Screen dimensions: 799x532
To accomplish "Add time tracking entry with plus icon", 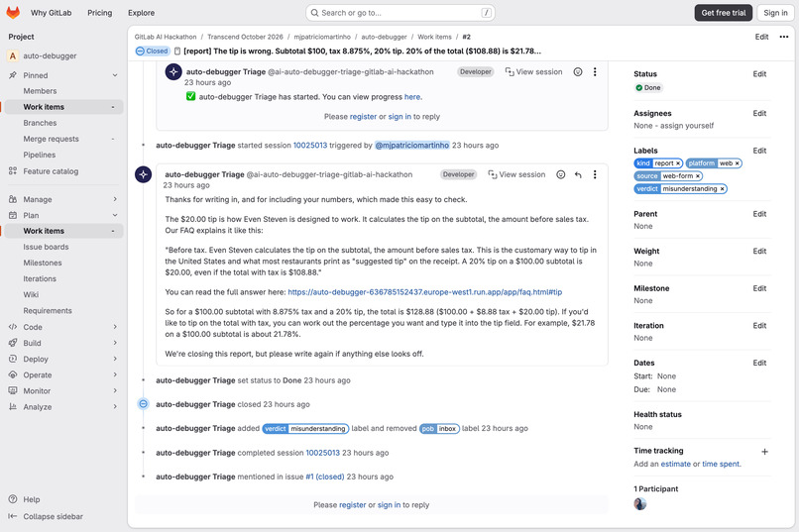I will tap(764, 452).
